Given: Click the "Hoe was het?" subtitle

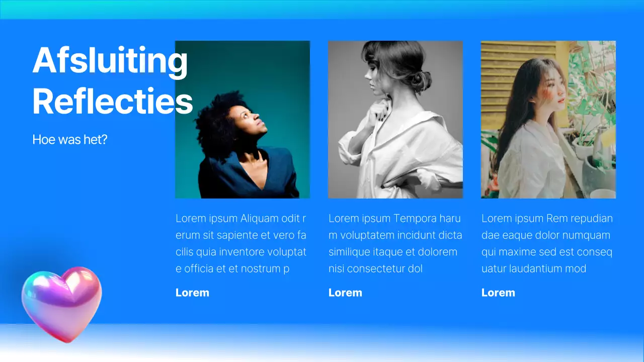Looking at the screenshot, I should (x=70, y=139).
